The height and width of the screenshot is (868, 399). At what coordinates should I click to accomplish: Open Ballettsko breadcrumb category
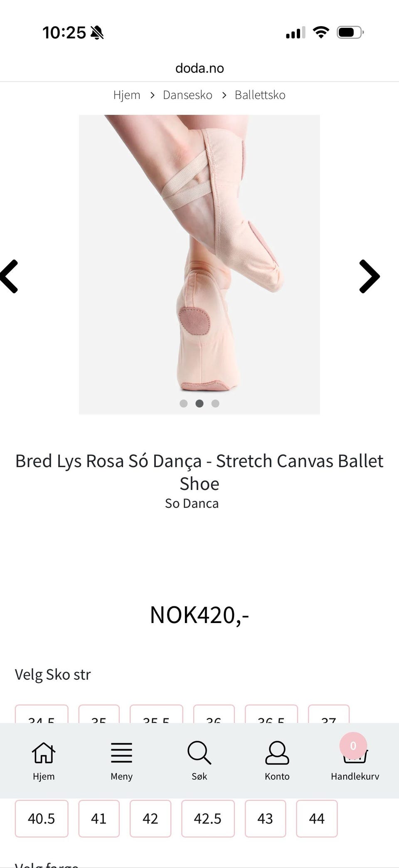[x=260, y=95]
